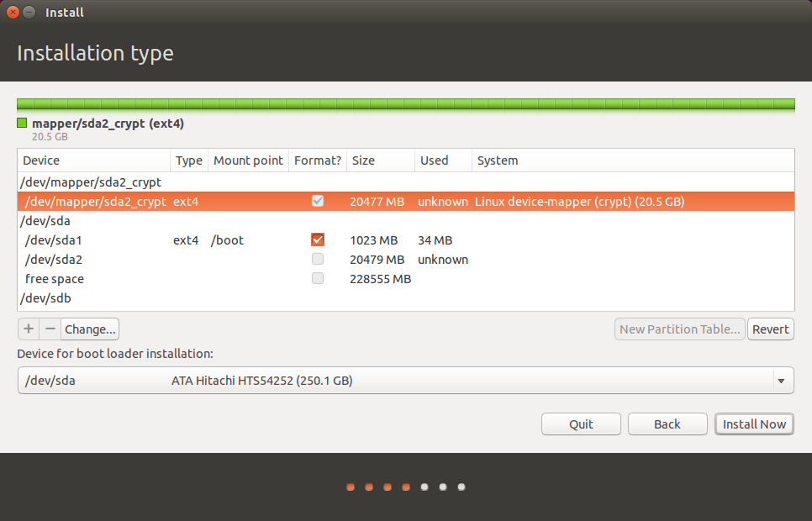The width and height of the screenshot is (812, 521).
Task: Click the dropdown arrow for boot loader device
Action: (781, 382)
